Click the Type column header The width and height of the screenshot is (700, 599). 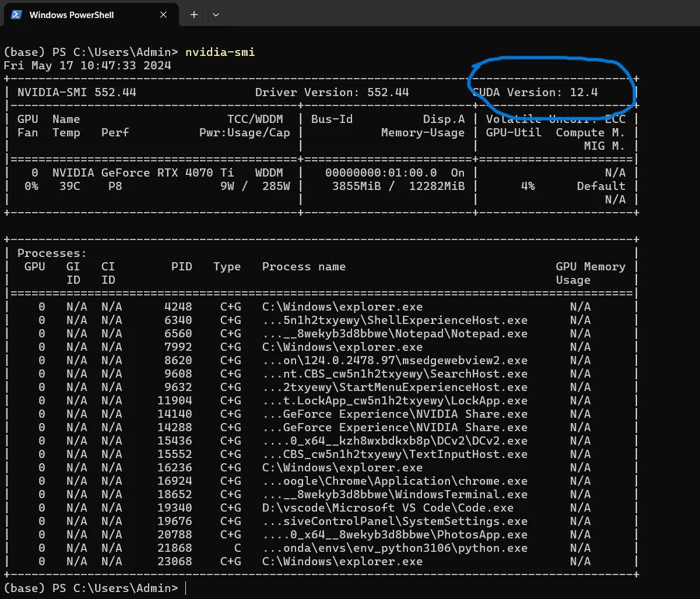coord(227,266)
